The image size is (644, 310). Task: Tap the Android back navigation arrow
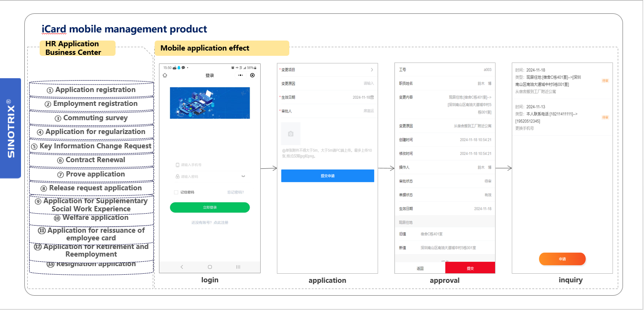pos(181,267)
